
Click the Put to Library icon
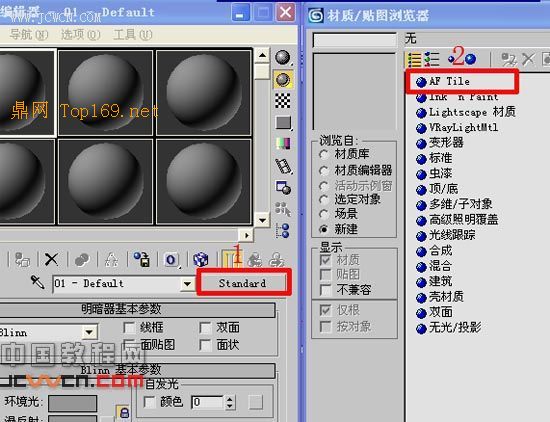tap(142, 260)
